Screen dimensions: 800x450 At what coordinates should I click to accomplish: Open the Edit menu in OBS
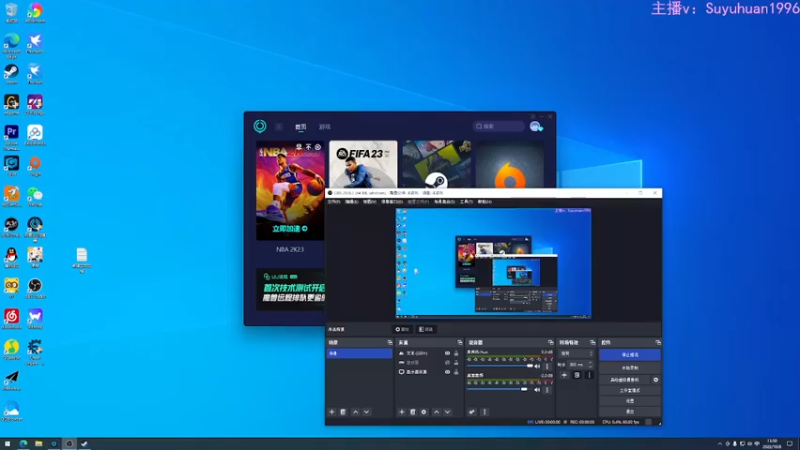click(x=352, y=202)
